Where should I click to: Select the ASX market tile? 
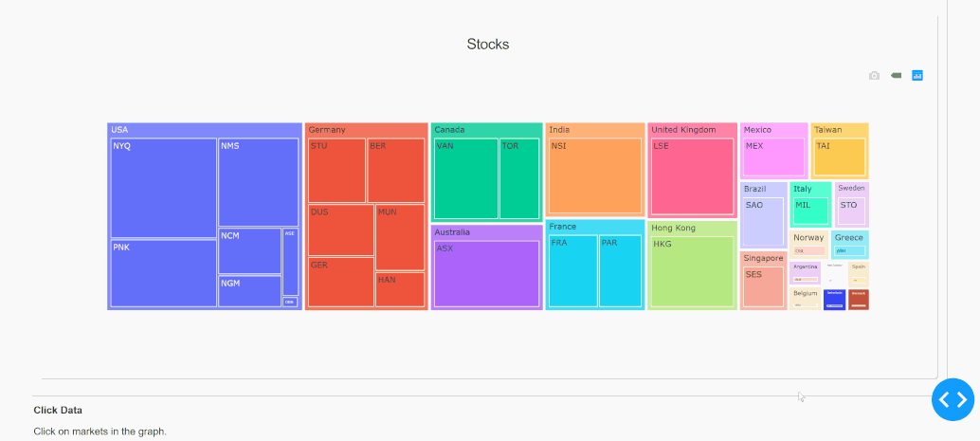[x=486, y=274]
